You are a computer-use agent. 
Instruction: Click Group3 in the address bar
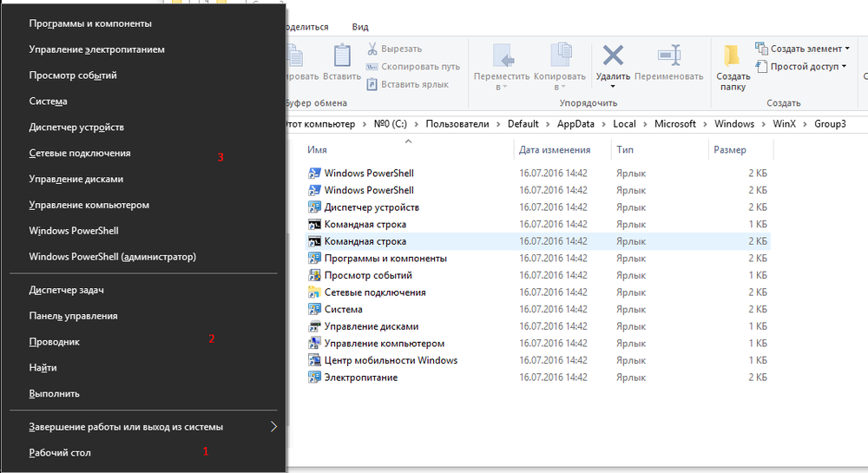click(x=830, y=124)
